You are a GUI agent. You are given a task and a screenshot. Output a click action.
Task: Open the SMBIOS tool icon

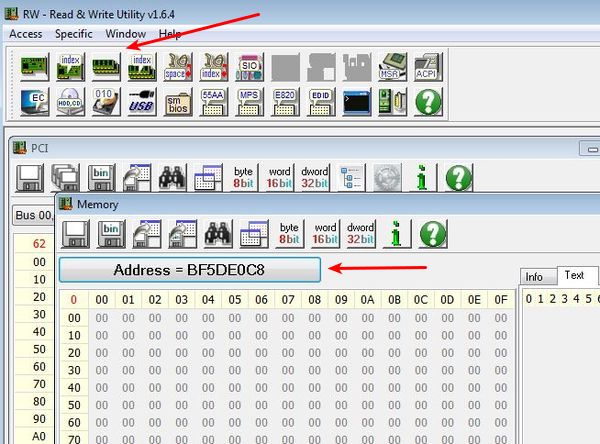pyautogui.click(x=178, y=102)
